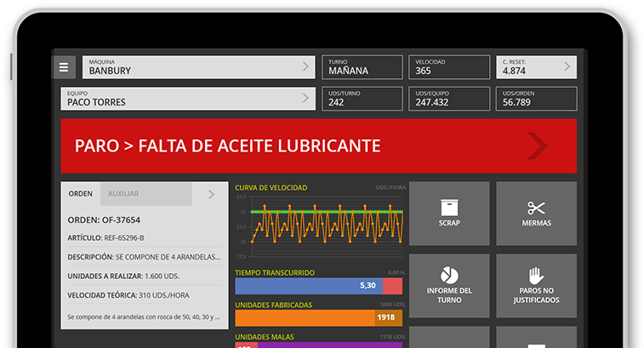Open the hamburger menu
This screenshot has width=644, height=348.
64,67
